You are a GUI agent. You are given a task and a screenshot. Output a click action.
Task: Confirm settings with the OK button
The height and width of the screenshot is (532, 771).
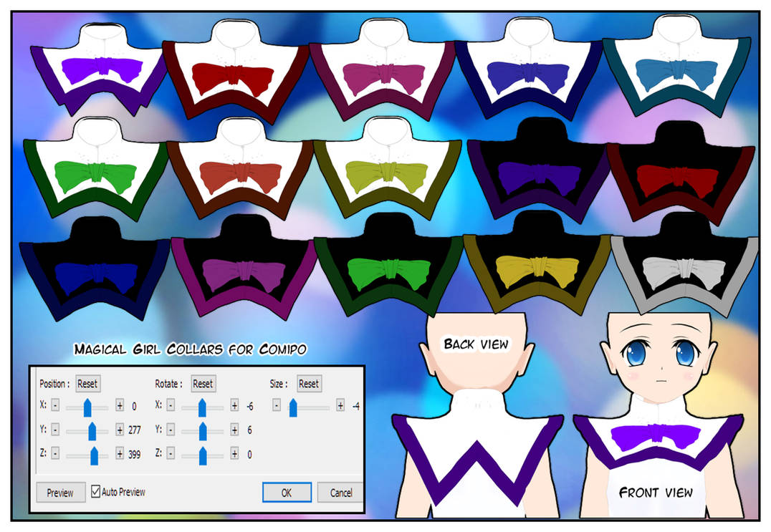click(x=286, y=493)
